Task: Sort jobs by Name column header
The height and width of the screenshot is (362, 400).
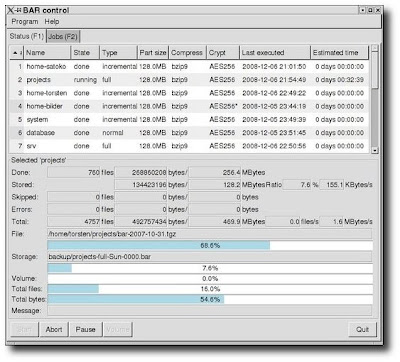Action: coord(47,53)
